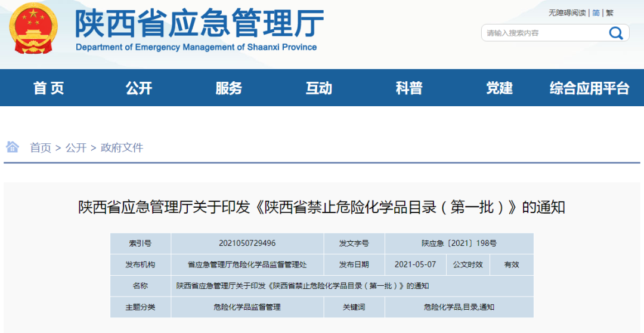Click the notice headline title text
Viewport: 644px width, 333px height.
[321, 208]
